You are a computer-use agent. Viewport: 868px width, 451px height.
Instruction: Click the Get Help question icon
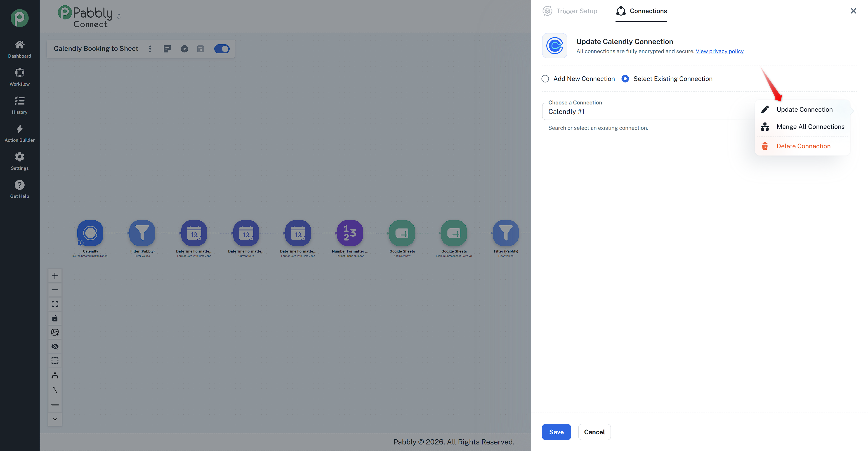19,185
